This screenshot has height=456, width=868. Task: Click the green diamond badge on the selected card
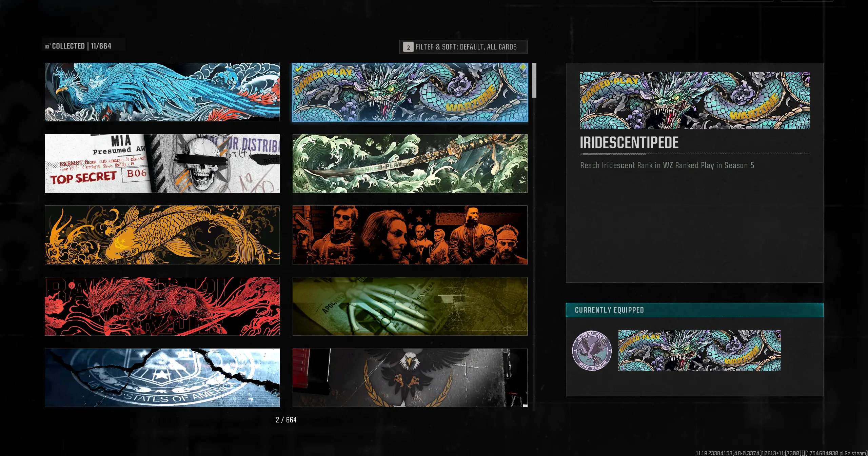tap(523, 67)
